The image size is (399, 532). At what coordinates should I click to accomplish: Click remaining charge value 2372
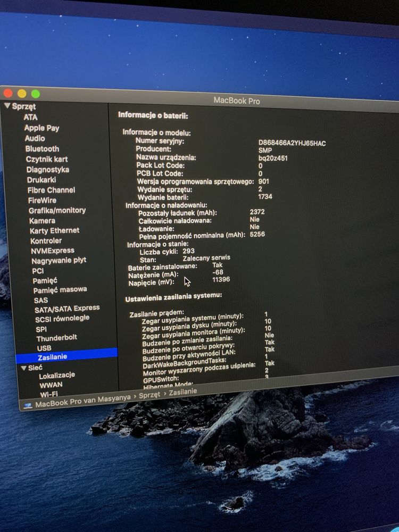tap(257, 212)
